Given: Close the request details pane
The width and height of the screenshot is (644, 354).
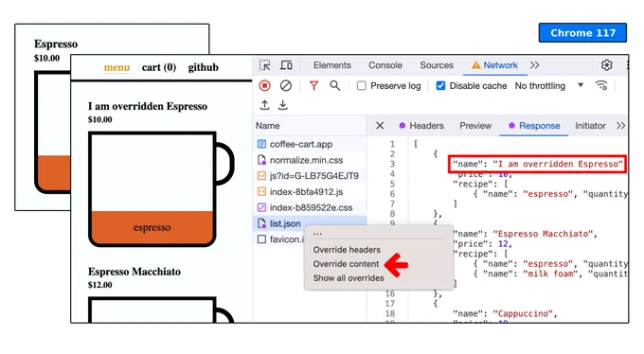Looking at the screenshot, I should coord(380,126).
